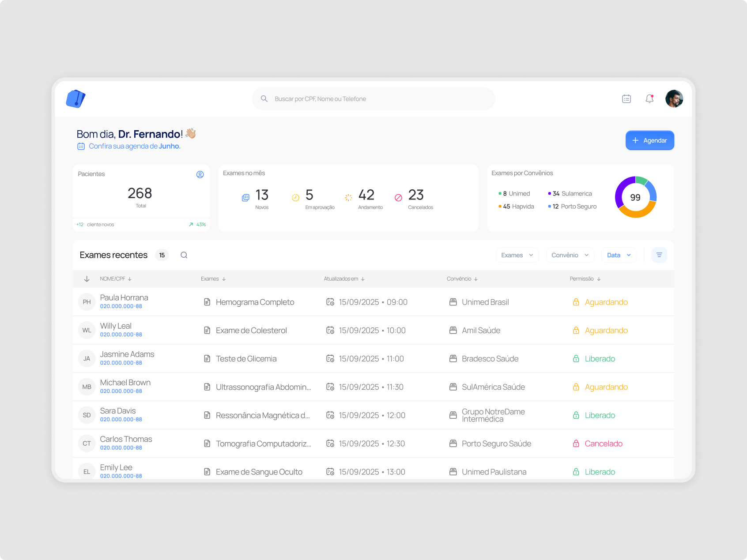This screenshot has height=560, width=747.
Task: Open the user profile avatar
Action: tap(674, 99)
